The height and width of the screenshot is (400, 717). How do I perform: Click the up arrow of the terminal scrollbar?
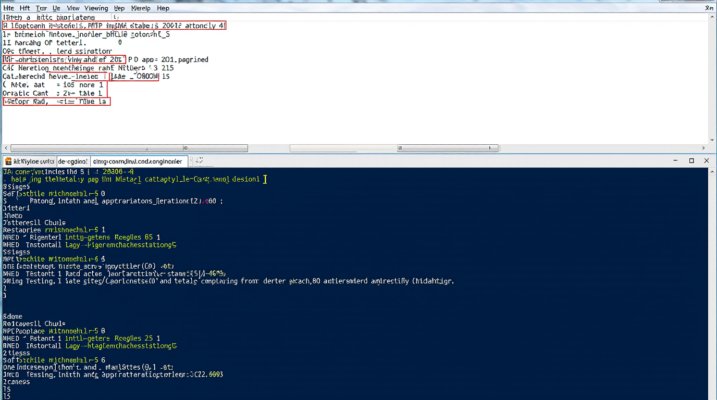(712, 171)
